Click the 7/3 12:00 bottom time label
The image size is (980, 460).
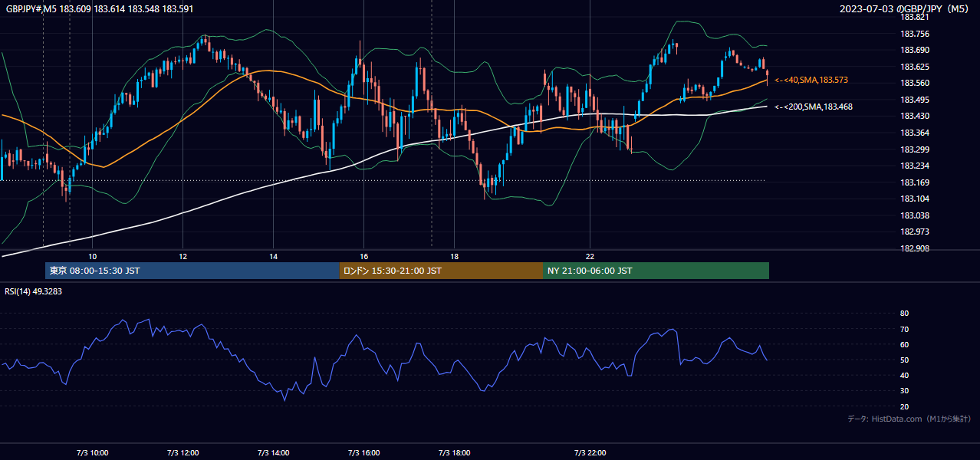tap(183, 452)
